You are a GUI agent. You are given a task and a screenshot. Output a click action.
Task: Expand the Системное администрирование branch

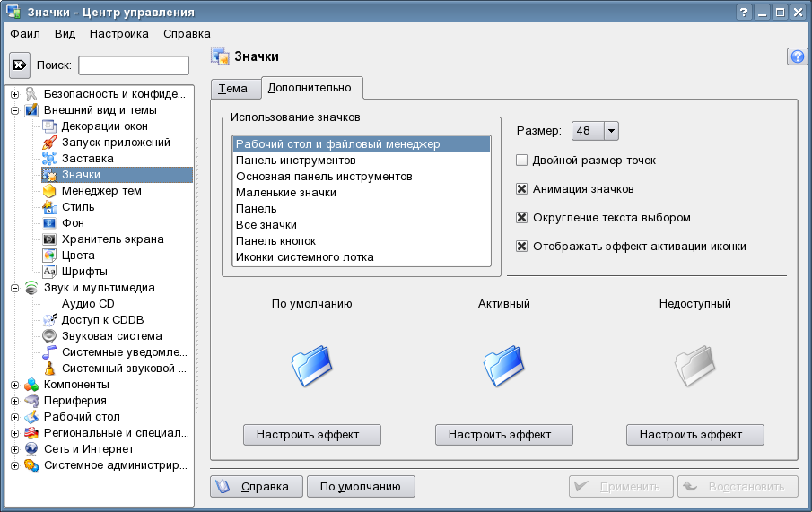coord(14,465)
